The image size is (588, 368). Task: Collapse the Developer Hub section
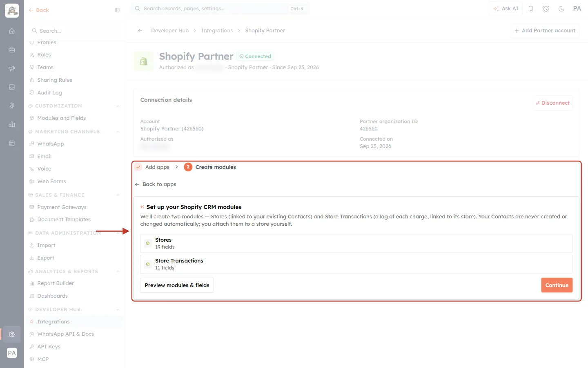coord(118,310)
